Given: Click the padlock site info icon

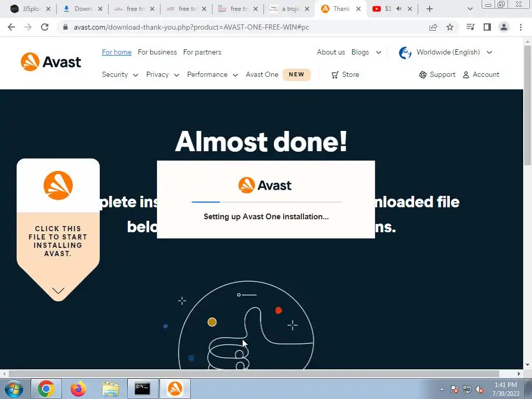Looking at the screenshot, I should click(x=65, y=27).
